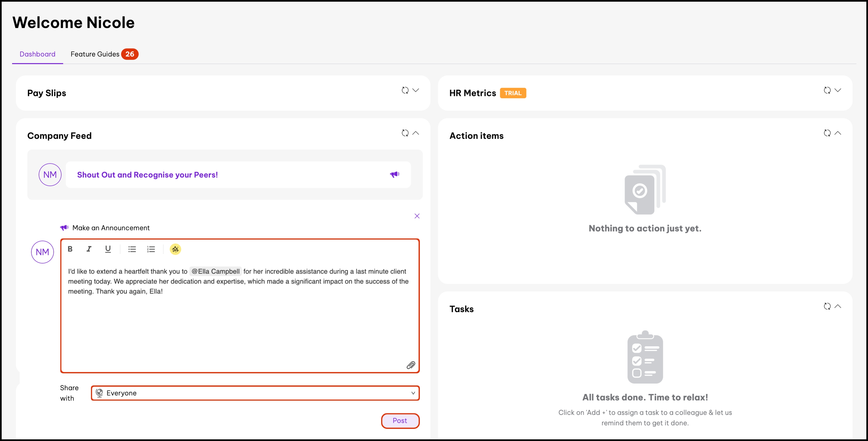Refresh the Company Feed widget
Viewport: 868px width, 441px height.
pos(405,133)
